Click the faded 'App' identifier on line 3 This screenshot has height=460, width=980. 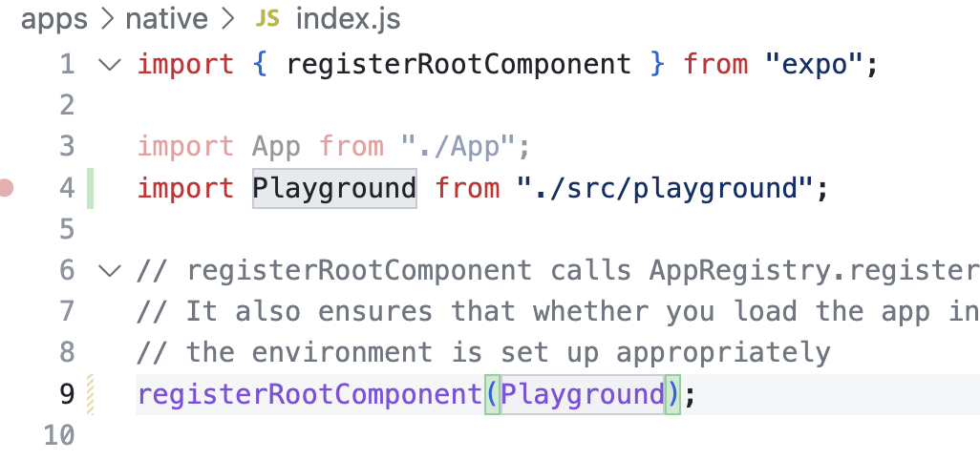pos(276,147)
